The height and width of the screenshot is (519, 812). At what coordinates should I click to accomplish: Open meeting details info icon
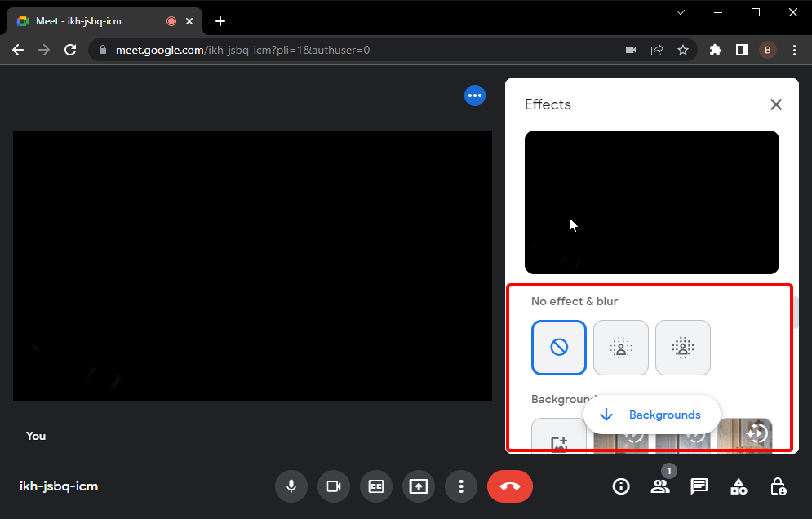click(621, 486)
